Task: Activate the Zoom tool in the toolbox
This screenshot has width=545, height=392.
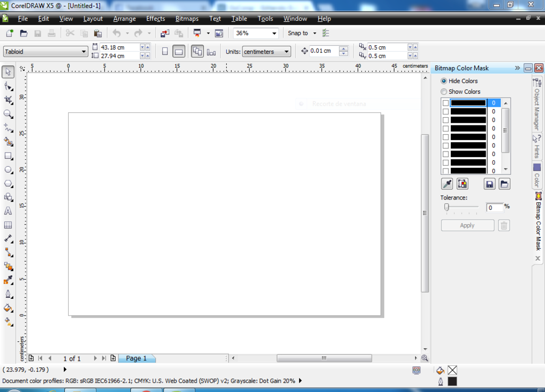Action: pyautogui.click(x=8, y=114)
